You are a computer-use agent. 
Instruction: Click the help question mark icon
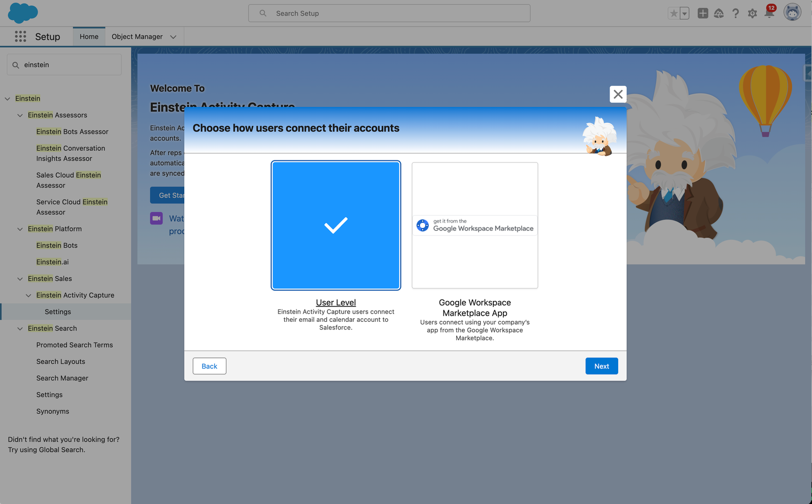(735, 14)
